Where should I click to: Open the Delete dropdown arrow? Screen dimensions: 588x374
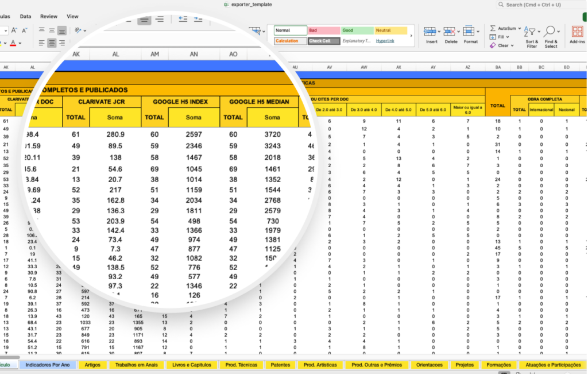coord(458,32)
